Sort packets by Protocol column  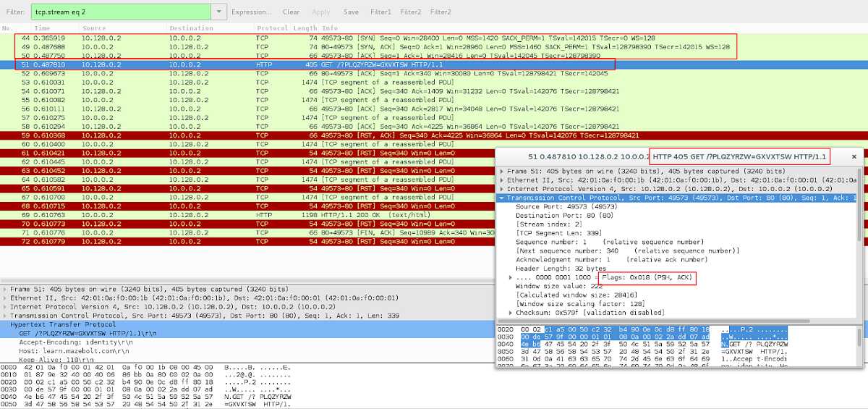point(272,28)
